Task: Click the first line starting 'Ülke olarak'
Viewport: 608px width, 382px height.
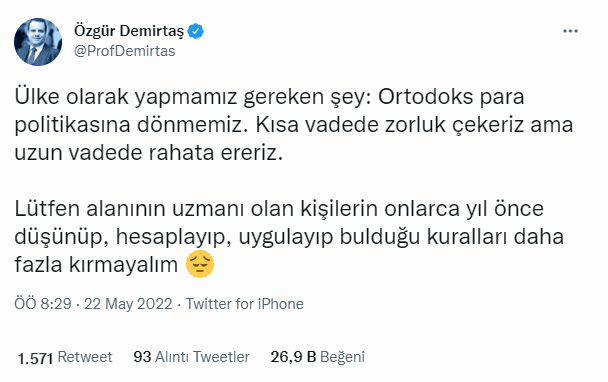Action: (269, 97)
